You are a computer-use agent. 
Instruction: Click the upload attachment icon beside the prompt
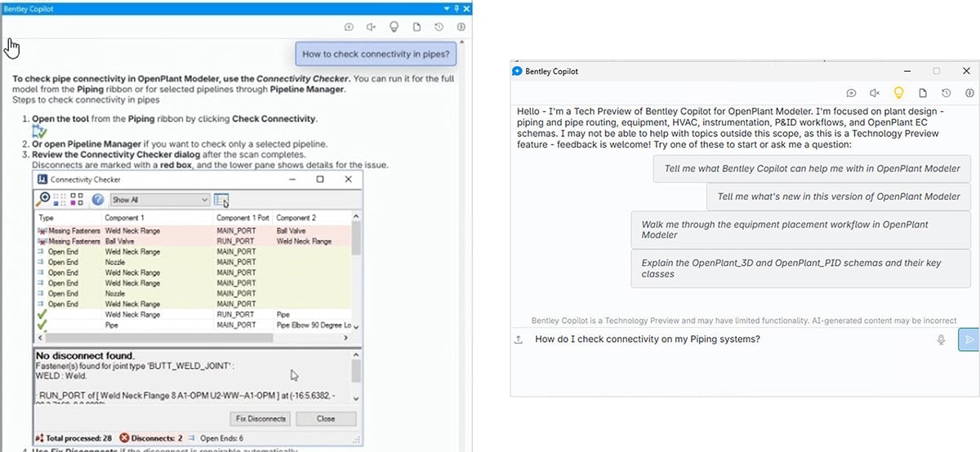click(x=519, y=339)
